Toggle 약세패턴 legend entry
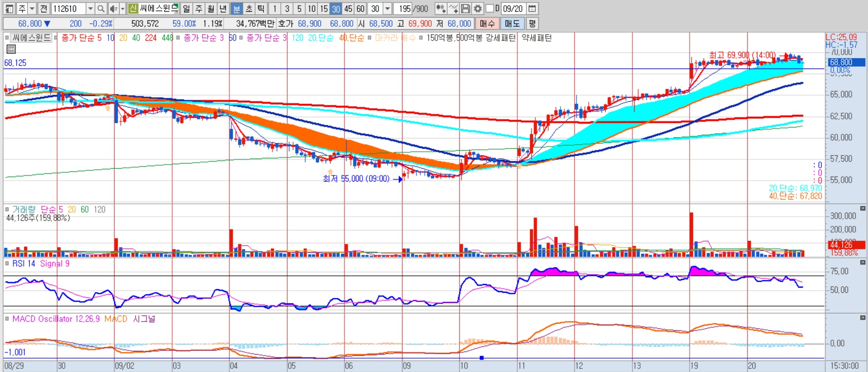 pyautogui.click(x=536, y=38)
